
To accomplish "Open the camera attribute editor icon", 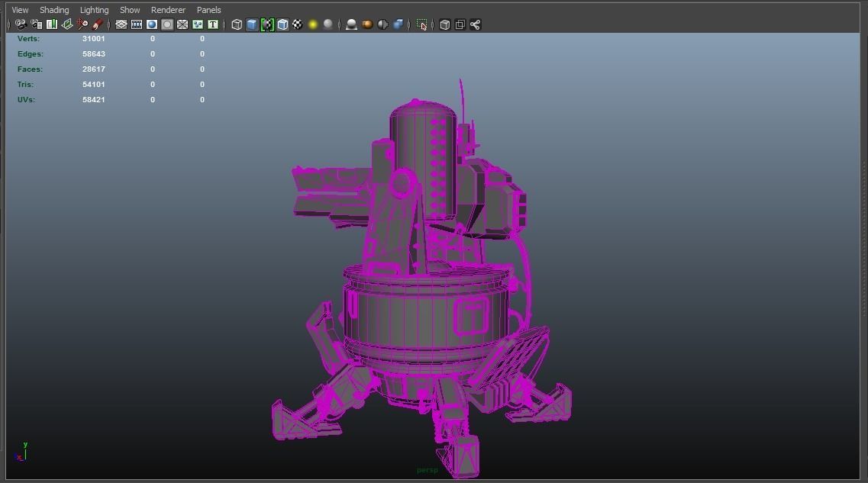I will click(x=35, y=24).
